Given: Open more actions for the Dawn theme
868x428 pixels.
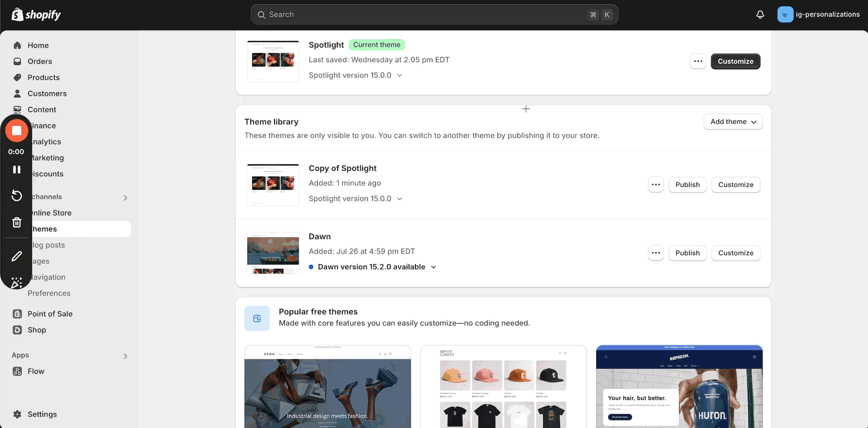Looking at the screenshot, I should (656, 253).
